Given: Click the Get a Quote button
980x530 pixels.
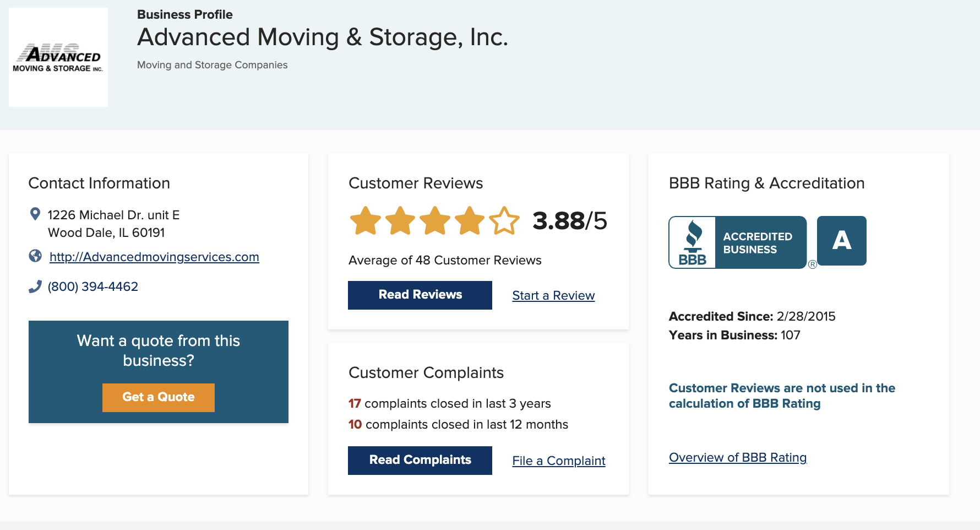Looking at the screenshot, I should (x=159, y=398).
